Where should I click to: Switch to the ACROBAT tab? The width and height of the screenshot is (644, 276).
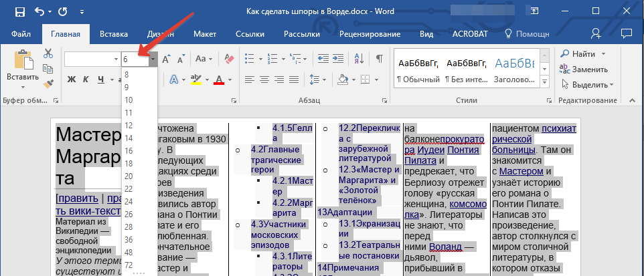[470, 34]
